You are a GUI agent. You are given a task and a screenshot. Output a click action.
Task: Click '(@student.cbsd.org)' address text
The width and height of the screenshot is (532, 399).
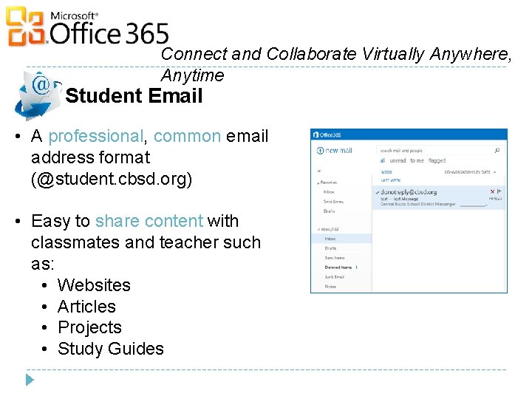pyautogui.click(x=112, y=179)
